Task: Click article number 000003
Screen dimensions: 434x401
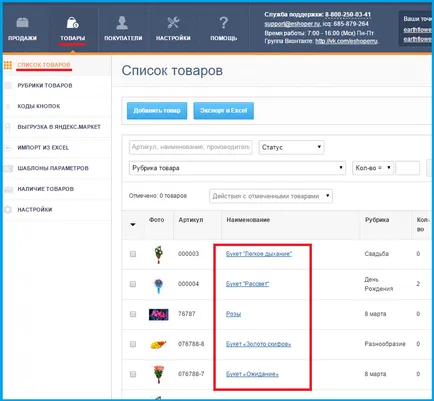Action: [188, 254]
